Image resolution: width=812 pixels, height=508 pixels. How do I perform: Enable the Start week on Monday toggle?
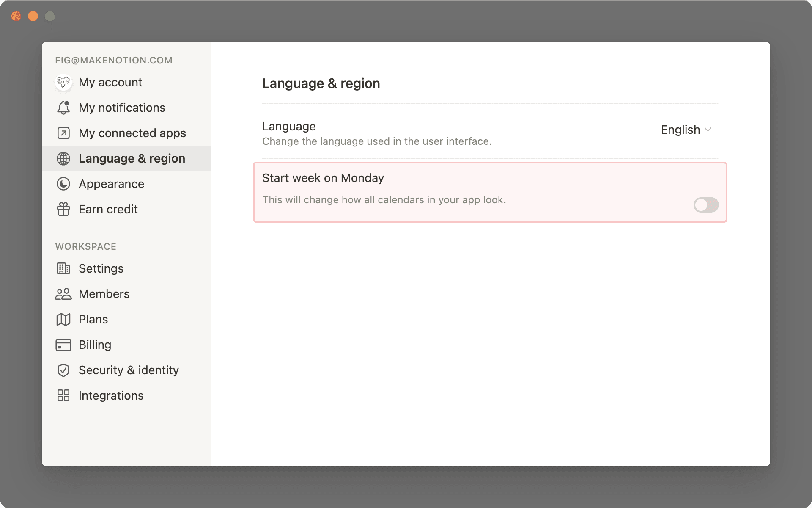tap(705, 205)
